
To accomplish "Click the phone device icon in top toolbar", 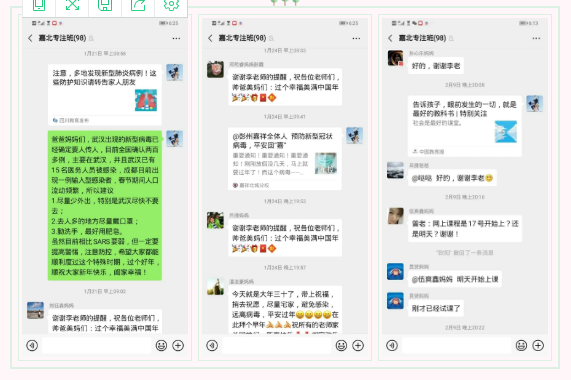I will [39, 5].
